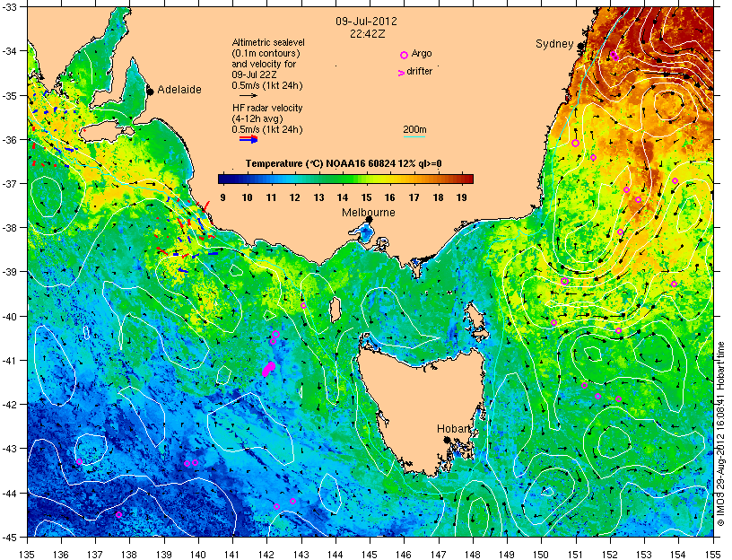Click the 'HF radar velocity' legend text

click(x=267, y=108)
